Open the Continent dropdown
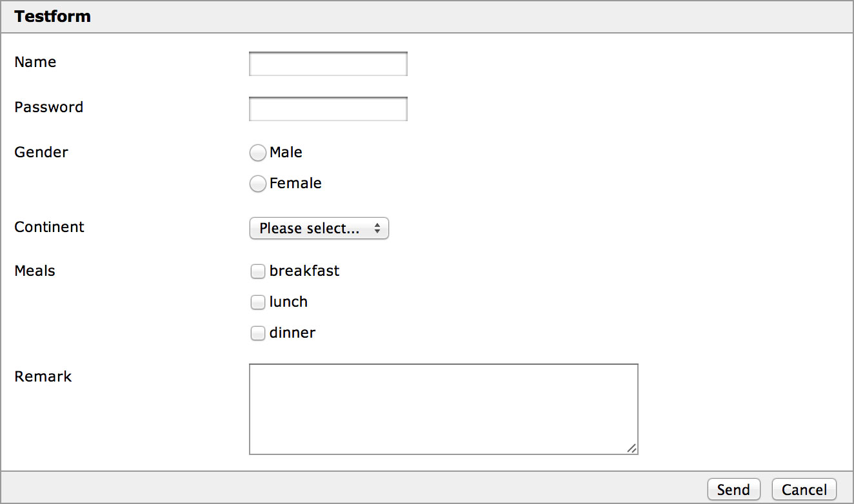The height and width of the screenshot is (504, 854). (319, 228)
